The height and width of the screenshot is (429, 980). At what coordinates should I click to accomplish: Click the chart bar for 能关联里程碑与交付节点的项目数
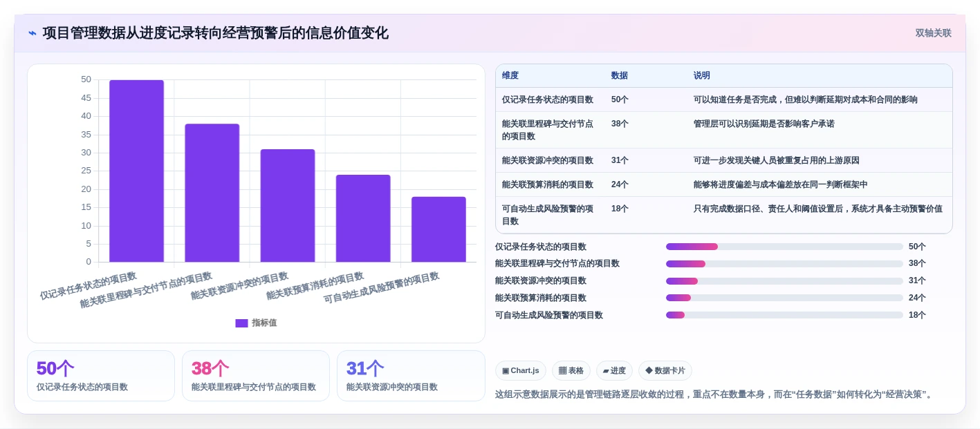212,193
